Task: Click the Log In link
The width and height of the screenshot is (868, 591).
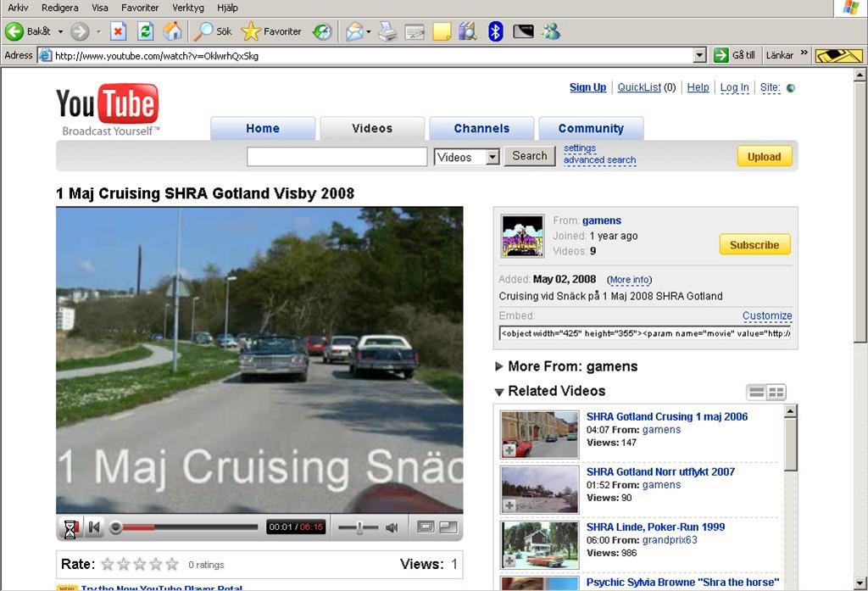Action: (734, 87)
